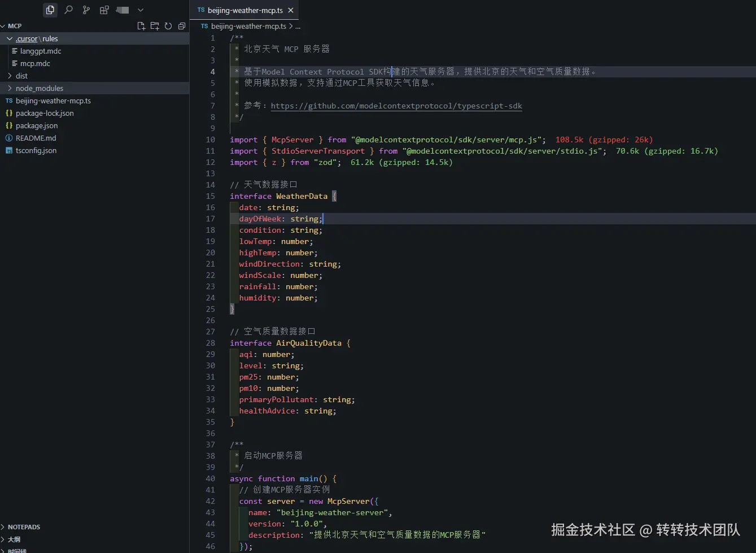
Task: Open tsconfig.json file
Action: pos(36,150)
